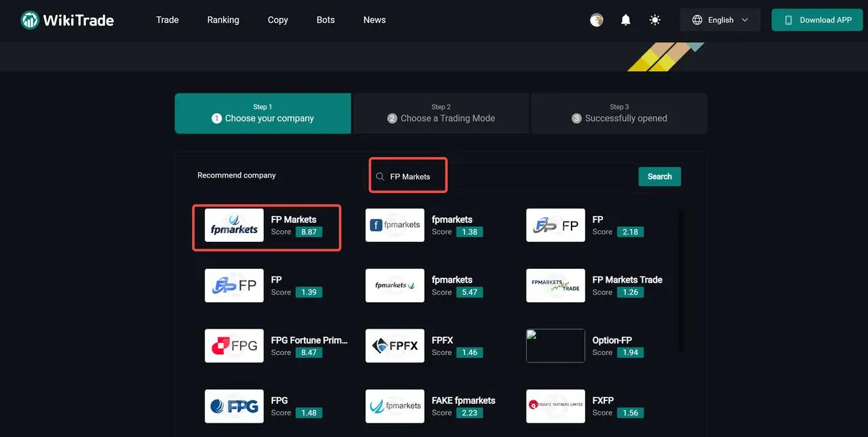Expand the English language dropdown arrow
Screen dimensions: 868x437
click(x=745, y=20)
